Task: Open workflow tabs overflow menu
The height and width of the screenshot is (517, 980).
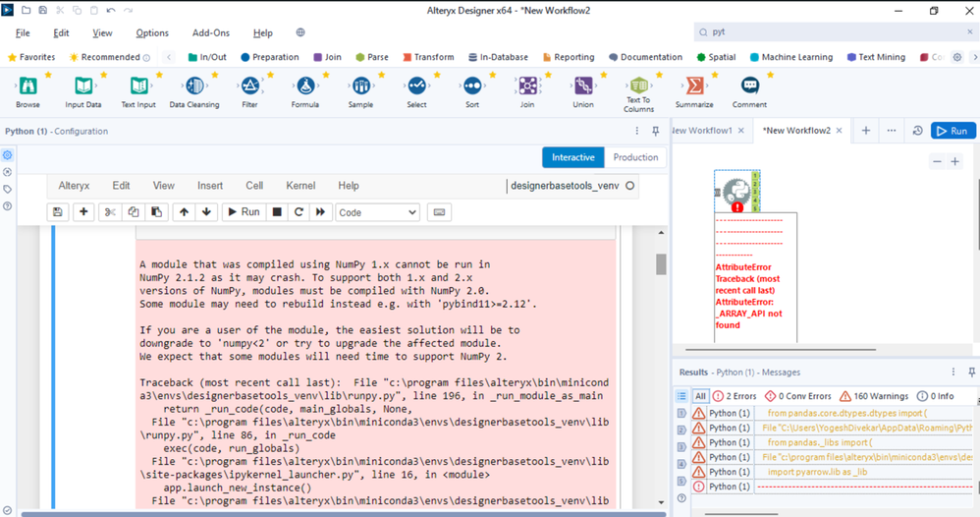Action: point(892,131)
